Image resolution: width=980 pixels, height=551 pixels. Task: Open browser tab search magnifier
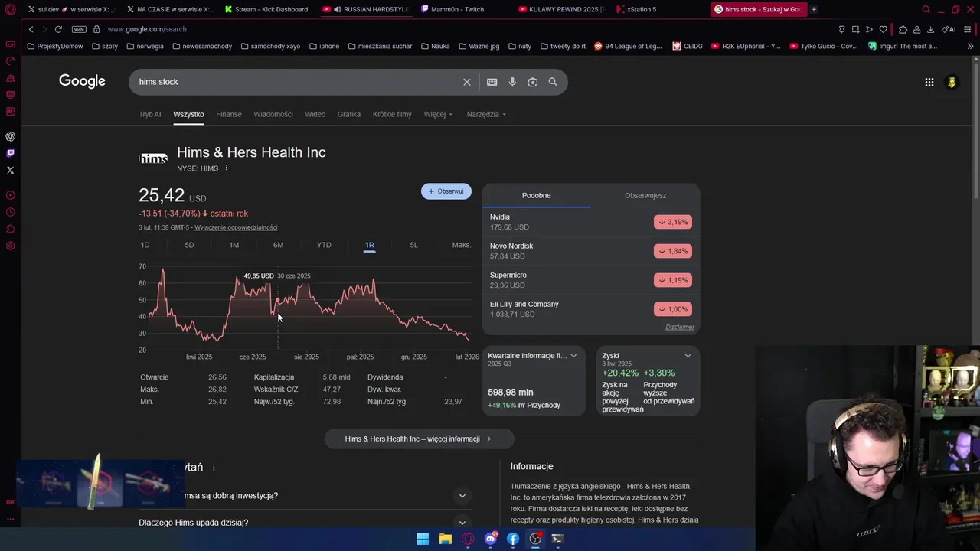tap(926, 9)
